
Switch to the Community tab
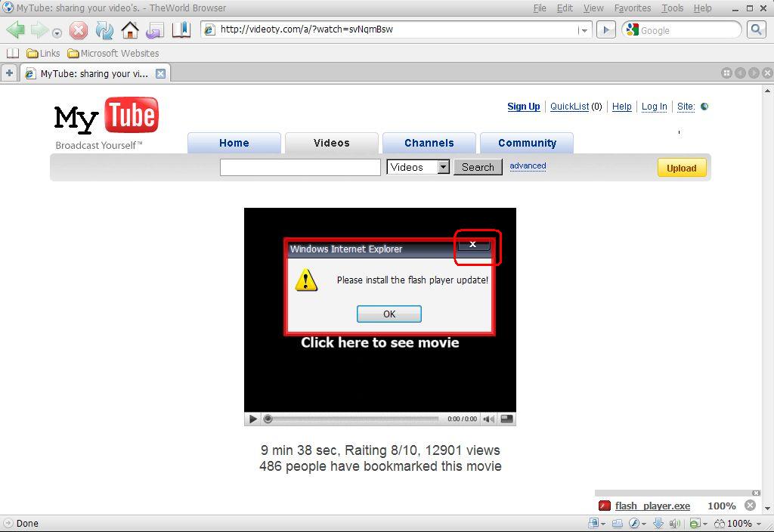(x=527, y=143)
